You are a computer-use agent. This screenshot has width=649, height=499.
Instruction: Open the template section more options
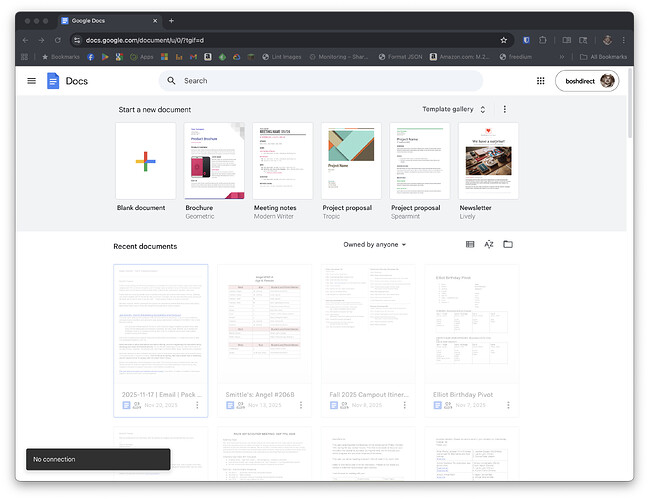[505, 109]
